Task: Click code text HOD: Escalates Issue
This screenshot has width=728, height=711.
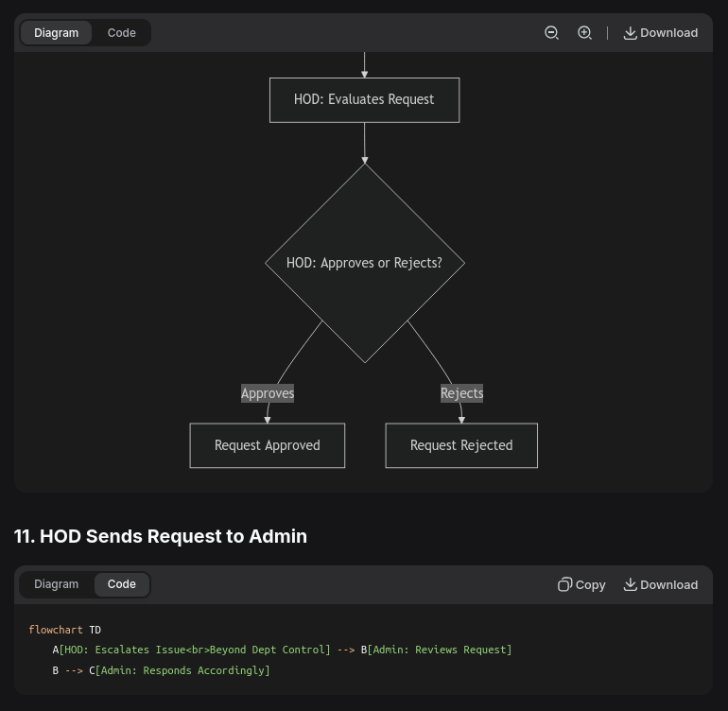Action: click(125, 650)
